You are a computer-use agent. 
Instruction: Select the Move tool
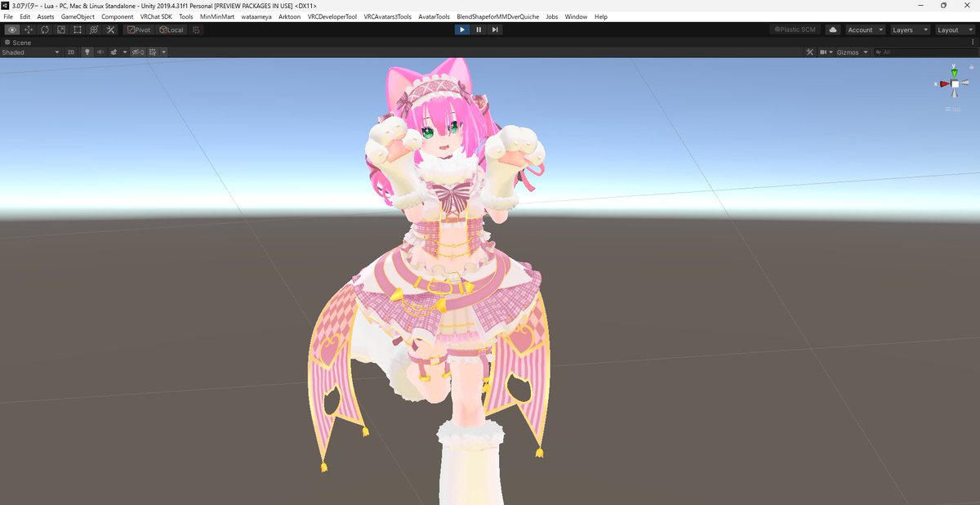point(29,29)
